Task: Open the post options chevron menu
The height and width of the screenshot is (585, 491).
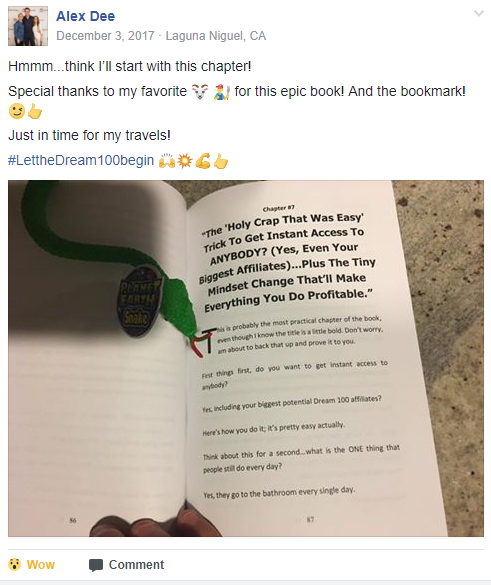Action: [x=479, y=13]
